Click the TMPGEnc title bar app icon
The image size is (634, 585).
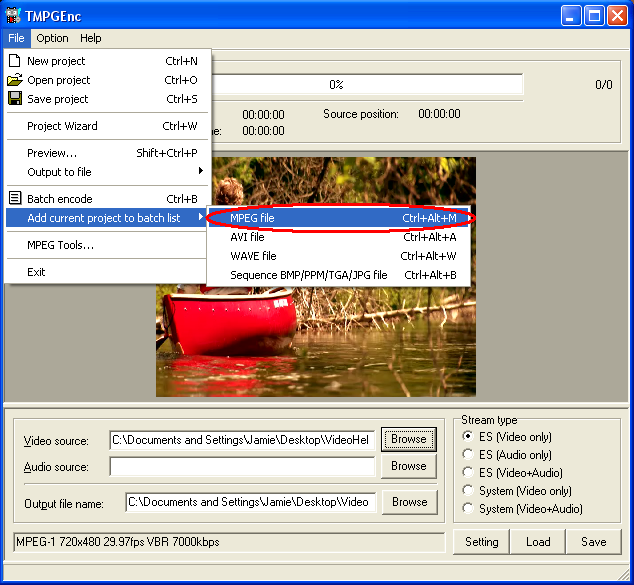13,16
